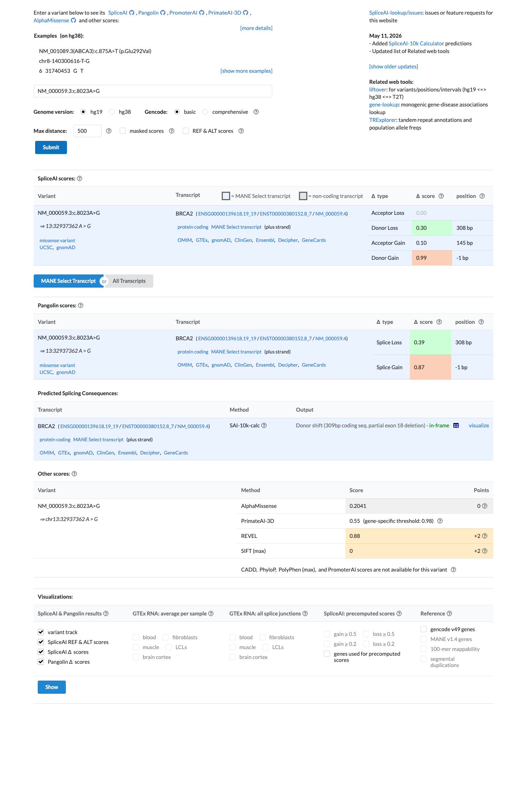Select the comprehensive Gencode option

pyautogui.click(x=205, y=112)
